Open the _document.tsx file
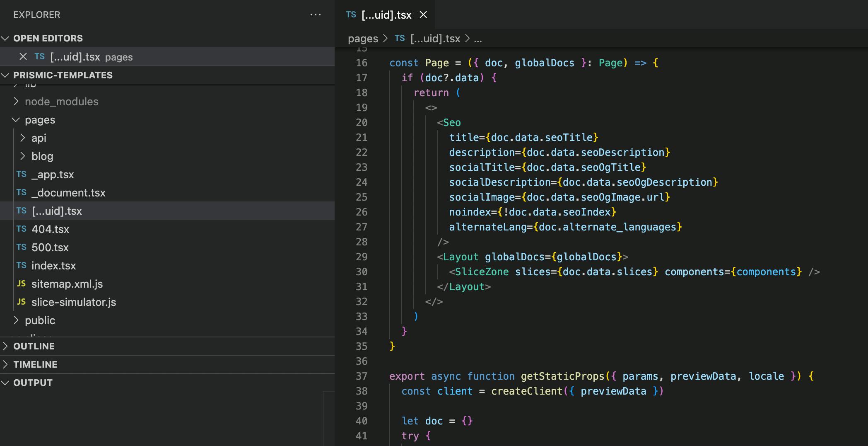Viewport: 868px width, 446px height. [x=68, y=193]
